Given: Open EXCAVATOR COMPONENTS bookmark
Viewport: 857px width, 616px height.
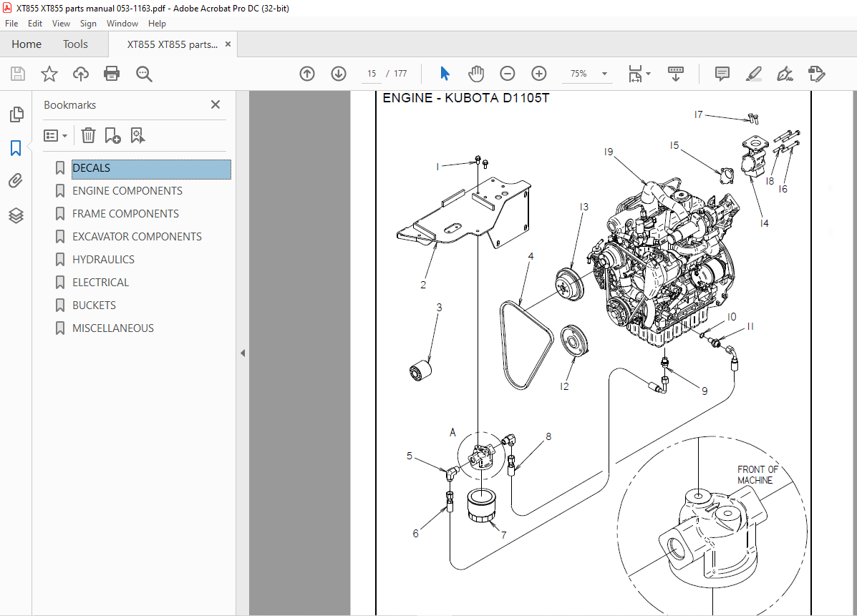Looking at the screenshot, I should click(x=137, y=237).
